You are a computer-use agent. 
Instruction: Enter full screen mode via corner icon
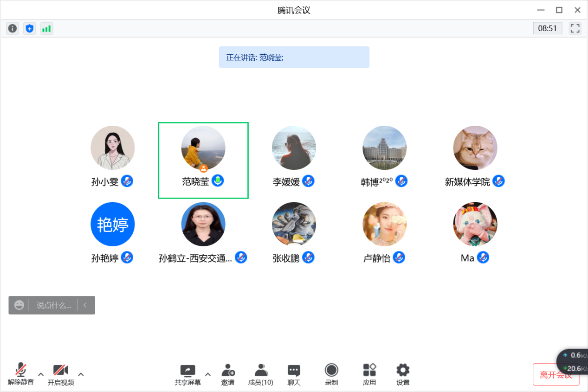coord(575,28)
